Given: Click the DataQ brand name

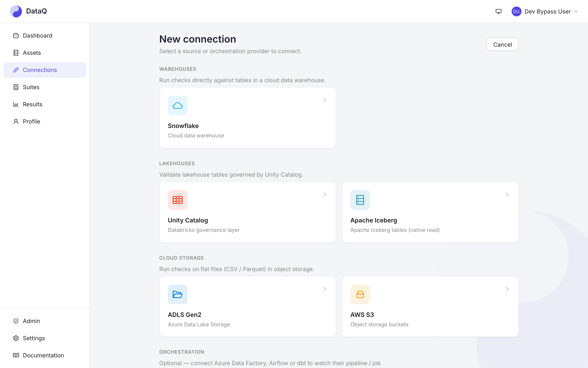Looking at the screenshot, I should pyautogui.click(x=37, y=11).
